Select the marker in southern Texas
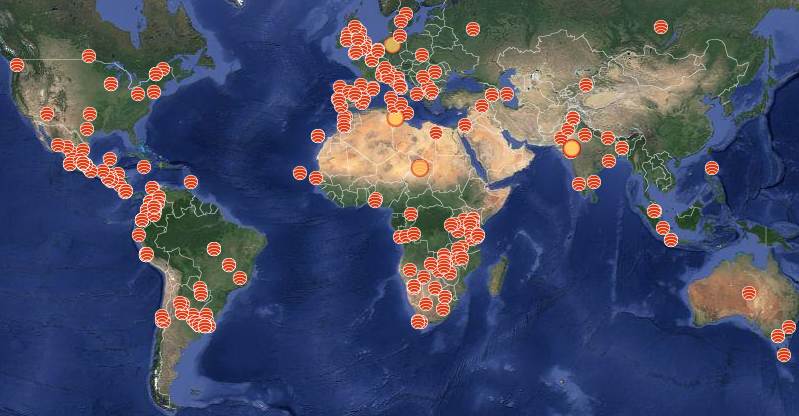Viewport: 799px width, 416px height. (x=87, y=129)
